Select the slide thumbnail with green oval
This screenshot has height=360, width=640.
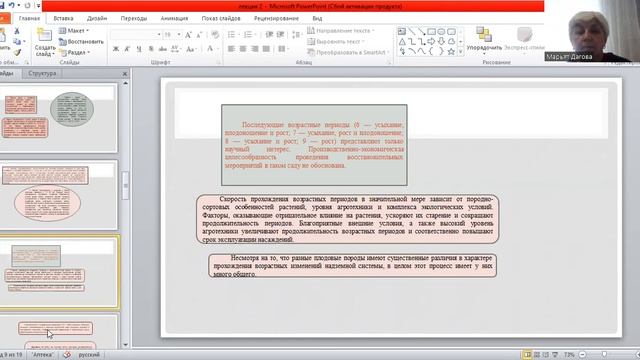58,118
